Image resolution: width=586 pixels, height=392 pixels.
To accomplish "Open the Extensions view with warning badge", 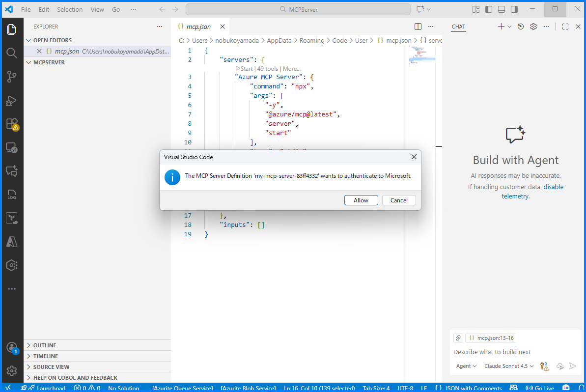I will [12, 124].
